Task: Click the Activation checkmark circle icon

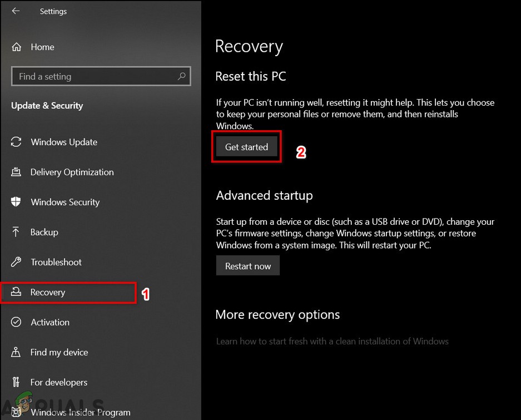Action: 16,322
